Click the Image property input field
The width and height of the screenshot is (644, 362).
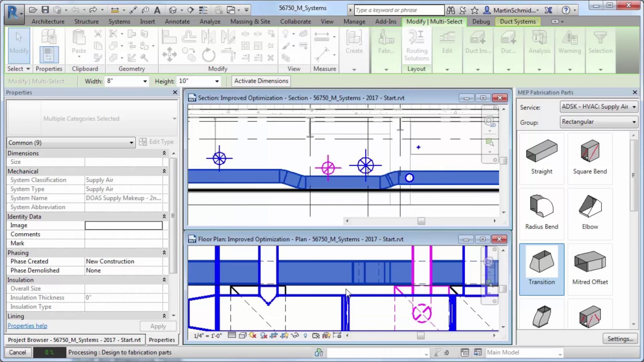pyautogui.click(x=124, y=225)
